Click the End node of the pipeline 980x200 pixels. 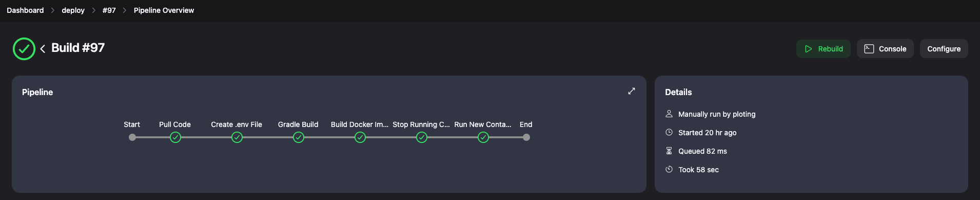coord(526,137)
